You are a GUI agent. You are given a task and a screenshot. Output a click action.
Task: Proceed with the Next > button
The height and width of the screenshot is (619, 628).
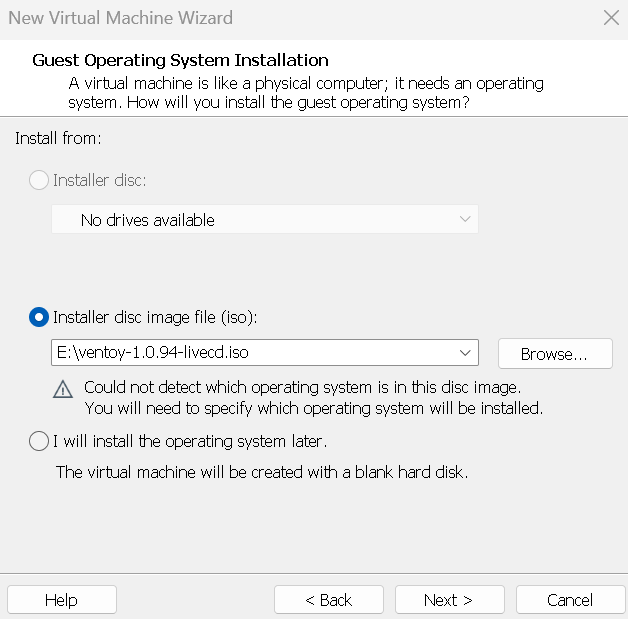449,599
